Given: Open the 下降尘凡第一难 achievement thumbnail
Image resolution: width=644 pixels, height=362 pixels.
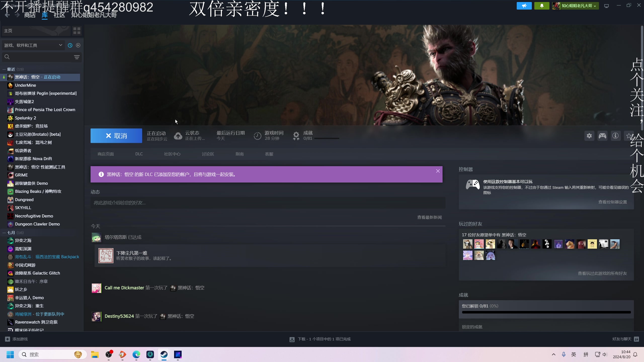Looking at the screenshot, I should coord(106,256).
